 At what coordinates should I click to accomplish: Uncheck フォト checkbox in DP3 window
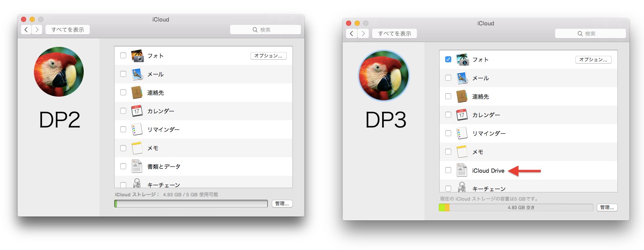coord(448,59)
